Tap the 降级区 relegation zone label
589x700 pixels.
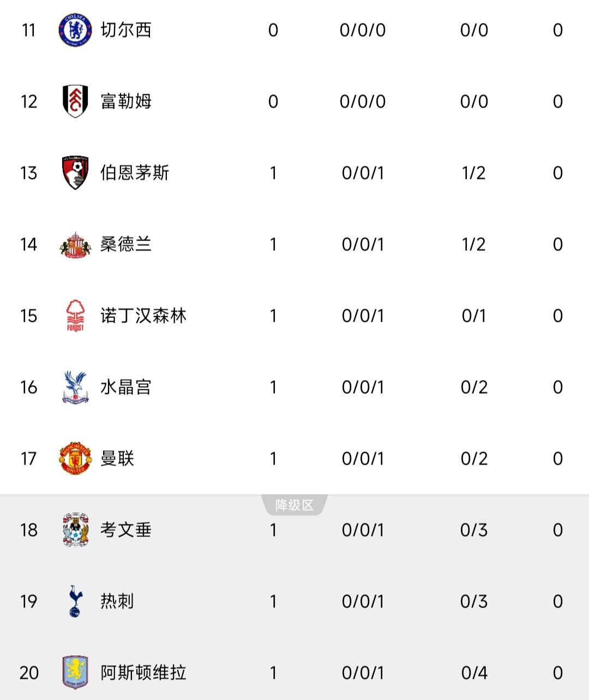(x=294, y=505)
